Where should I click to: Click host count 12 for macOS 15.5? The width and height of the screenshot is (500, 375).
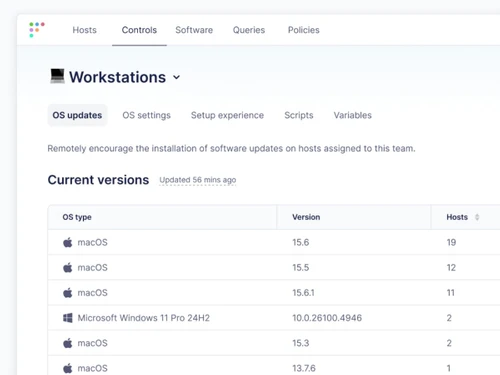pyautogui.click(x=451, y=267)
